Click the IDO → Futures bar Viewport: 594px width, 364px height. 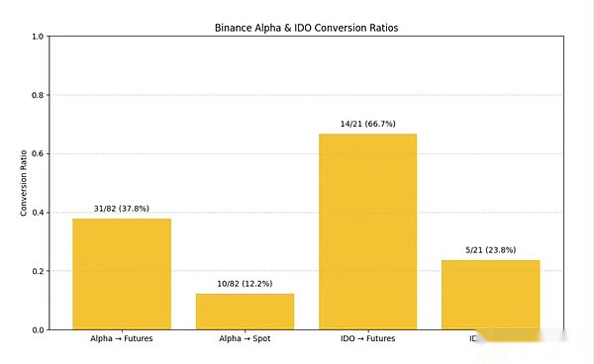tap(368, 231)
